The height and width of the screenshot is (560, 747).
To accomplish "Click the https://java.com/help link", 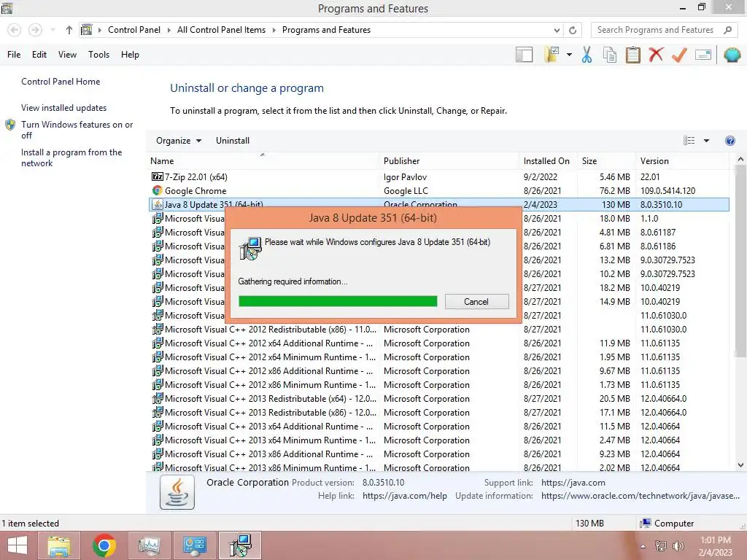I will click(404, 496).
